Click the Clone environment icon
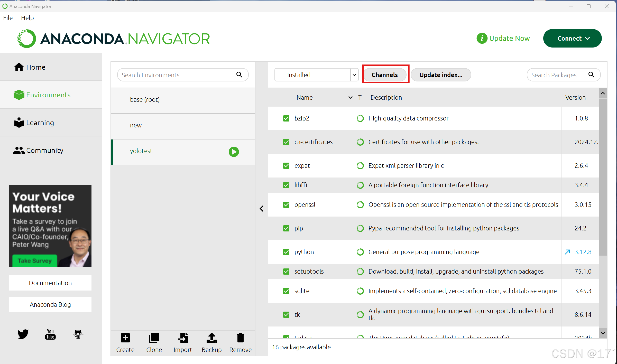This screenshot has height=364, width=617. pyautogui.click(x=154, y=338)
